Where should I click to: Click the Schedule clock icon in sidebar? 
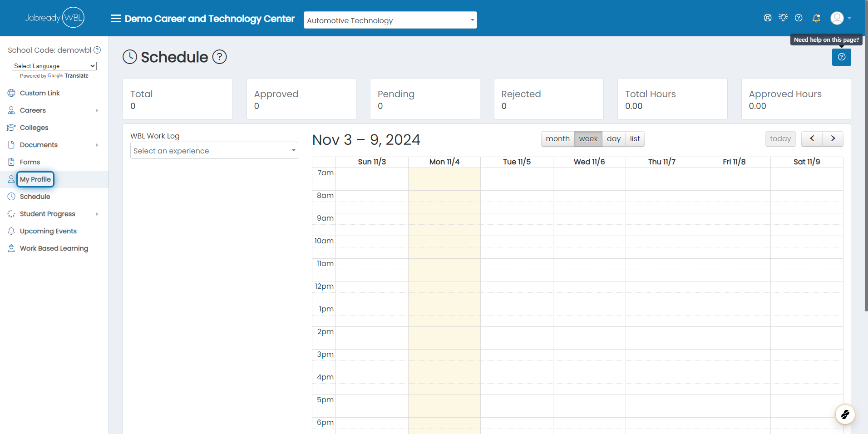point(11,197)
